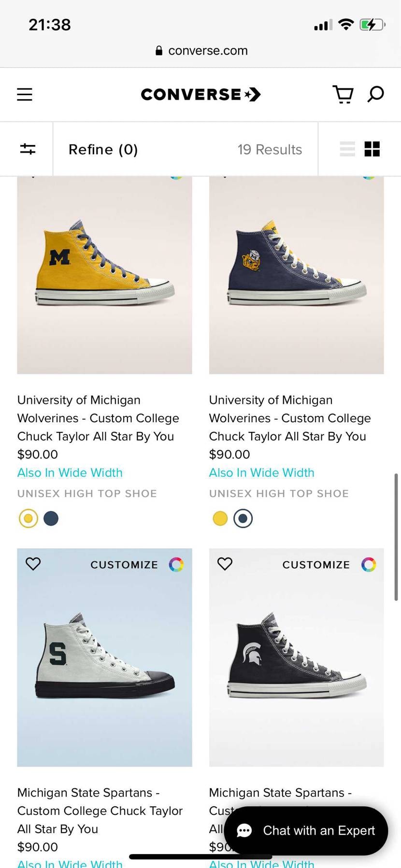Click color wheel on white Spartans shoe
This screenshot has height=868, width=401.
pyautogui.click(x=176, y=564)
